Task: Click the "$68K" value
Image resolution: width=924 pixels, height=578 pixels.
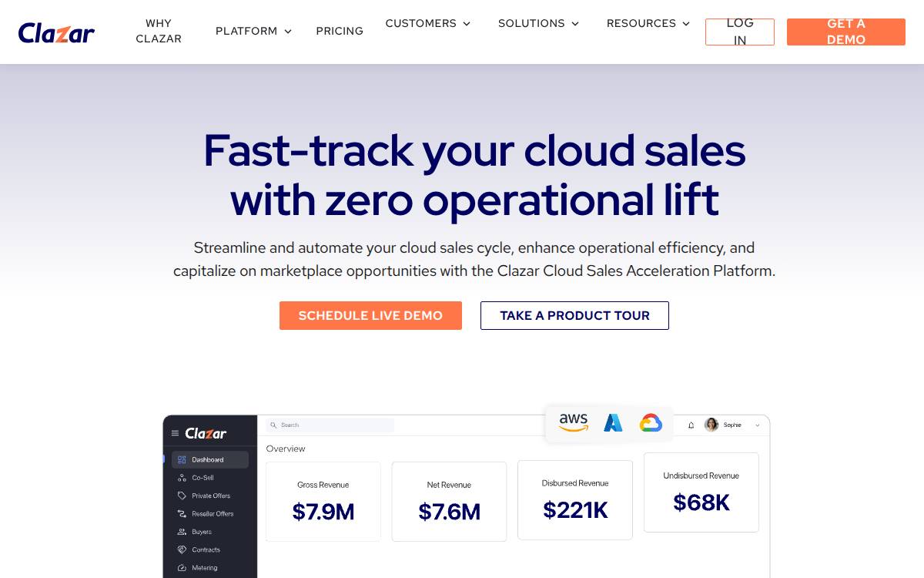Action: pyautogui.click(x=701, y=502)
